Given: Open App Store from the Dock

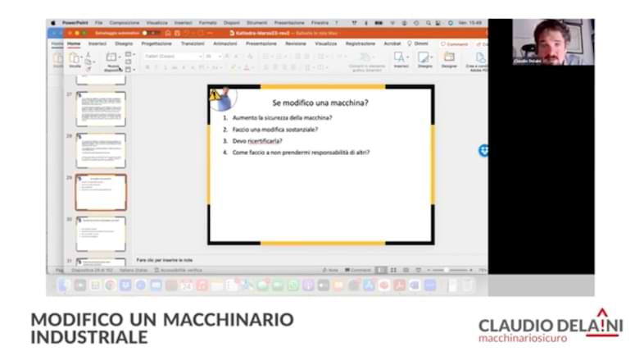Looking at the screenshot, I should [369, 285].
